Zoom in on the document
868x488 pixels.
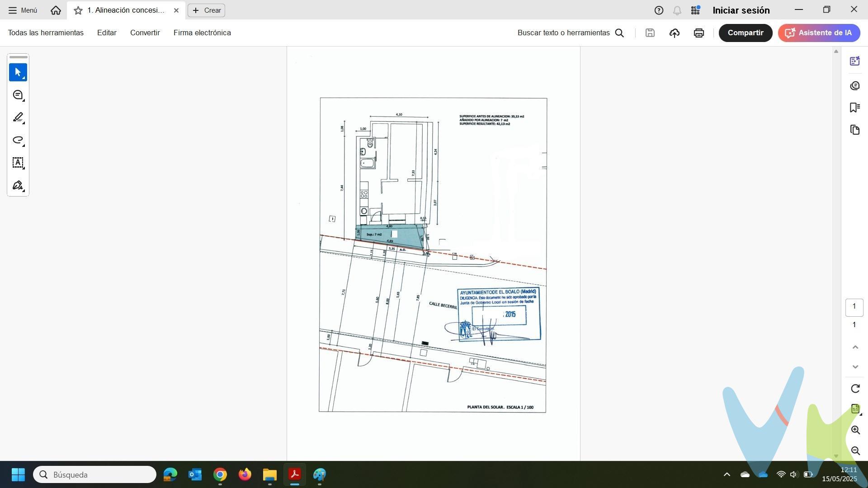point(855,430)
